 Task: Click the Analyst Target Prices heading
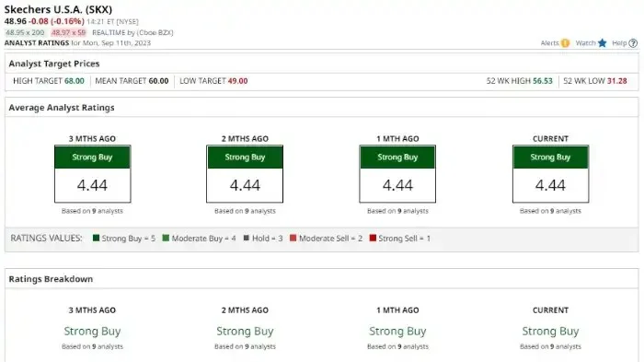point(54,64)
